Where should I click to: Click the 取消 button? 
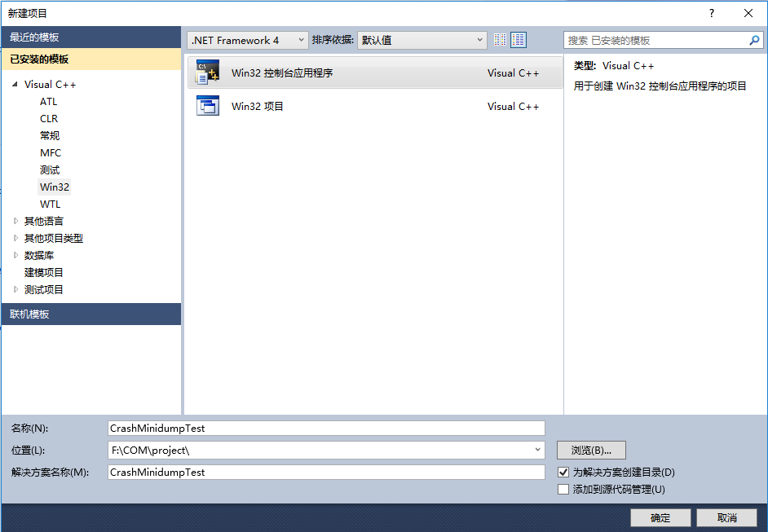[727, 518]
